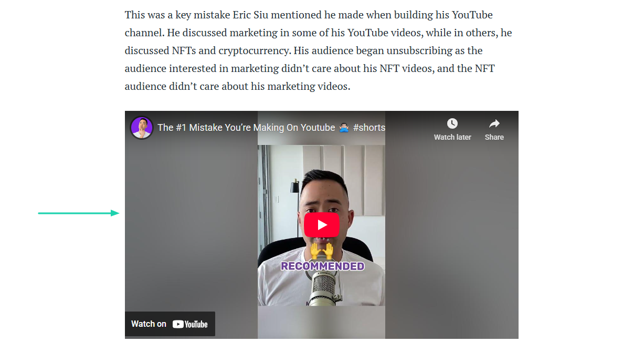Click the raised hands emoji overlay

322,251
